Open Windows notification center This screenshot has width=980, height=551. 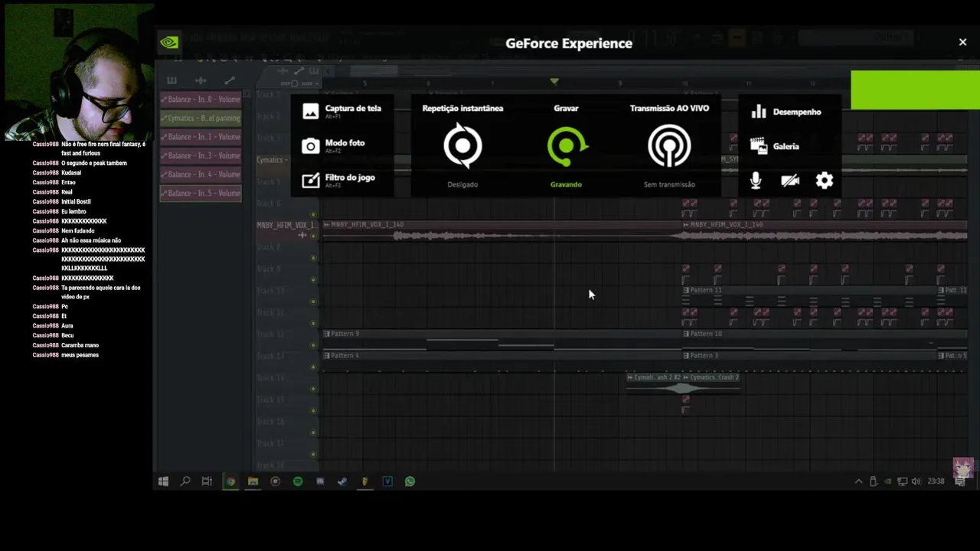click(x=962, y=481)
